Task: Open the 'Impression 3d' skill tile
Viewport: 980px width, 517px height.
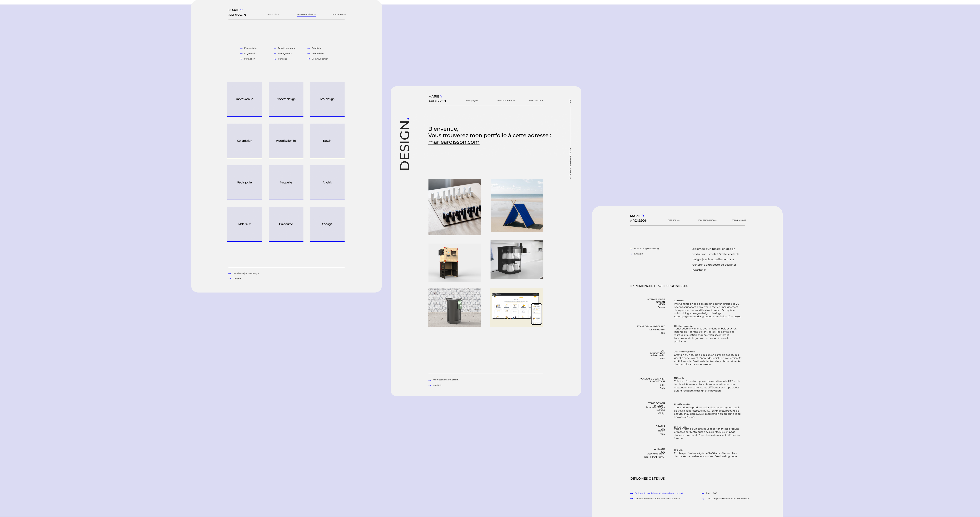Action: point(244,99)
